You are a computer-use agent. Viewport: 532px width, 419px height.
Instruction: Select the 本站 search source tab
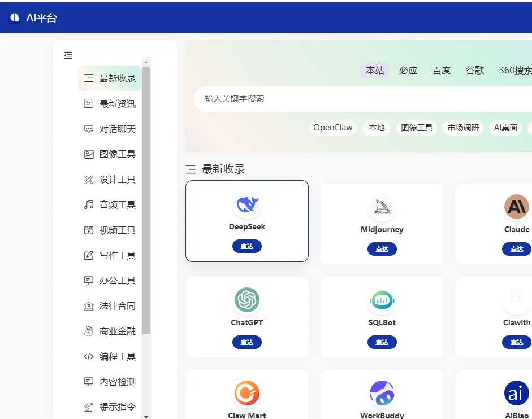[x=375, y=70]
